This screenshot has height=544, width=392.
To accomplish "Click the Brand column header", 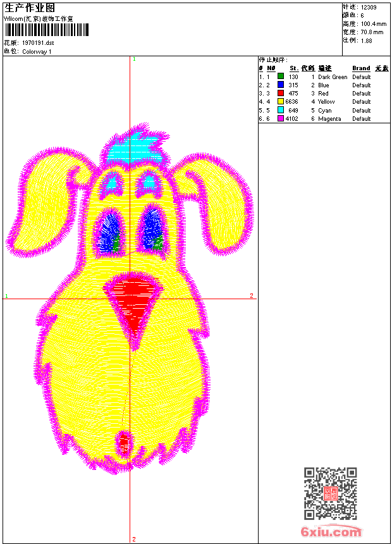I will 361,68.
